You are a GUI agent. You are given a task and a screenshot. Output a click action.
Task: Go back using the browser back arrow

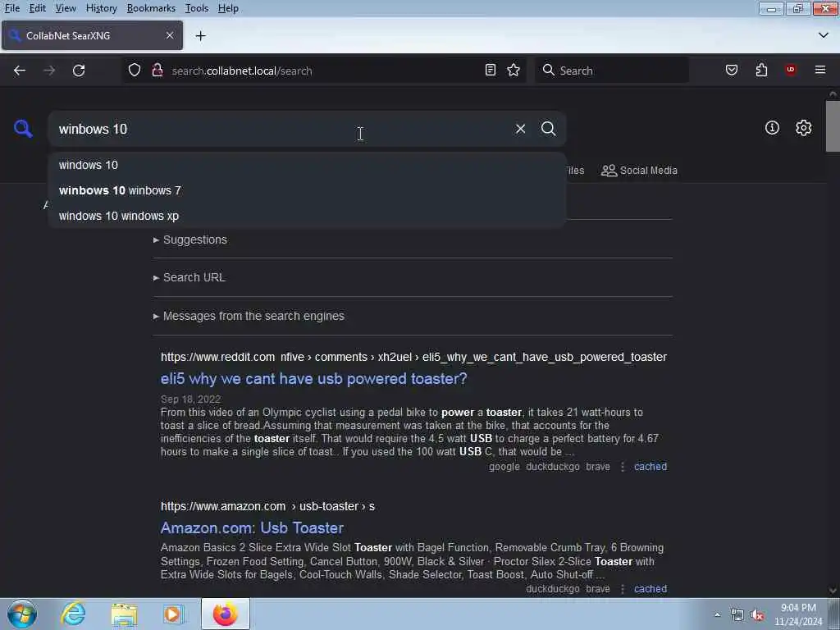(20, 71)
